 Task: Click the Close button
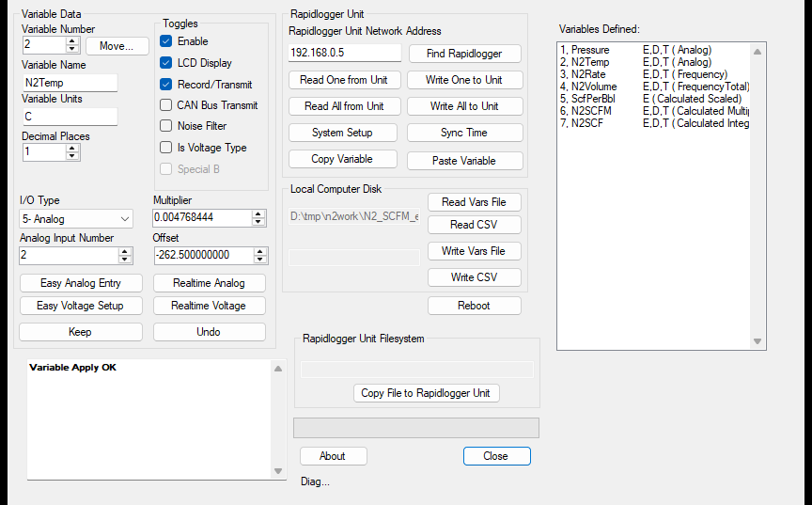496,456
